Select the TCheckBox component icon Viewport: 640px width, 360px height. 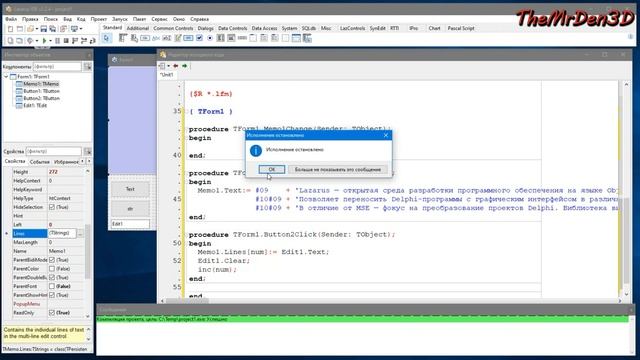click(x=199, y=38)
